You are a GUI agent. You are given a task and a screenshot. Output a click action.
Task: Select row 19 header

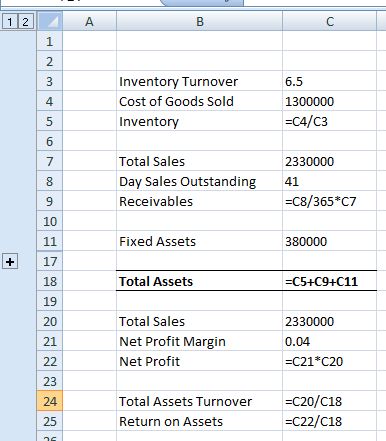(50, 301)
